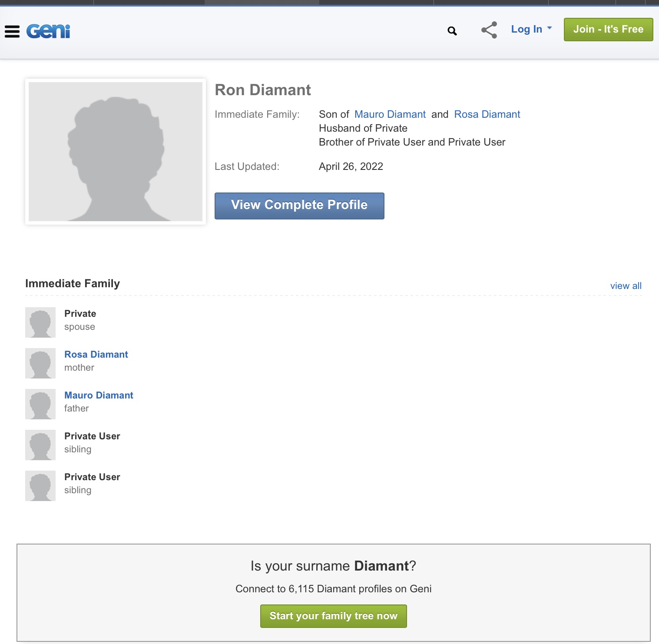Viewport: 659px width, 644px height.
Task: Select Mauro Diamant in family list
Action: click(99, 395)
